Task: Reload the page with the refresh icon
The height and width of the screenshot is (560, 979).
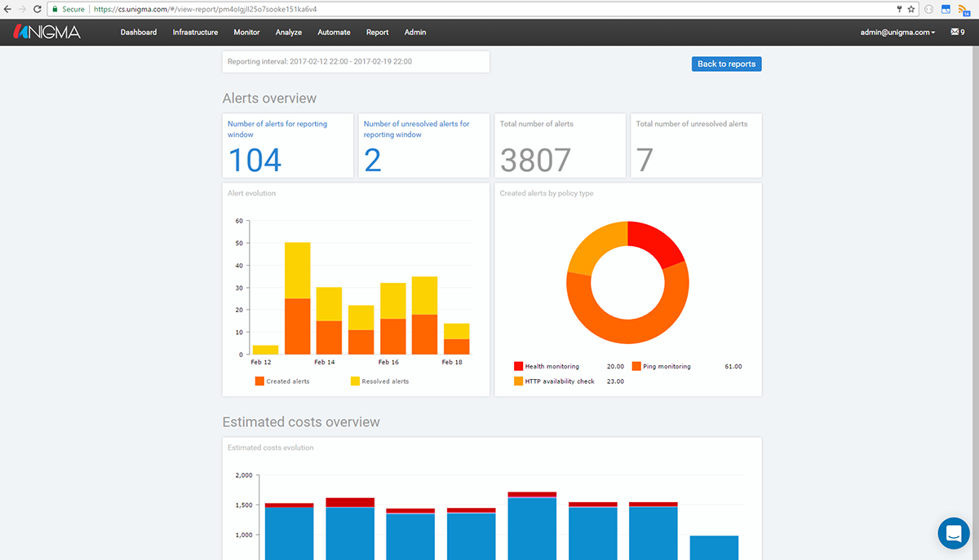Action: [38, 9]
